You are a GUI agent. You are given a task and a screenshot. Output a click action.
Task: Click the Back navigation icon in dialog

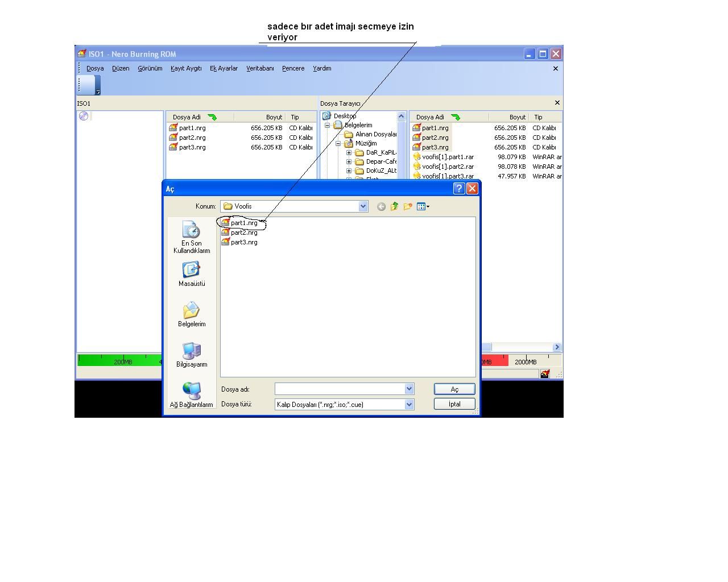tap(381, 206)
